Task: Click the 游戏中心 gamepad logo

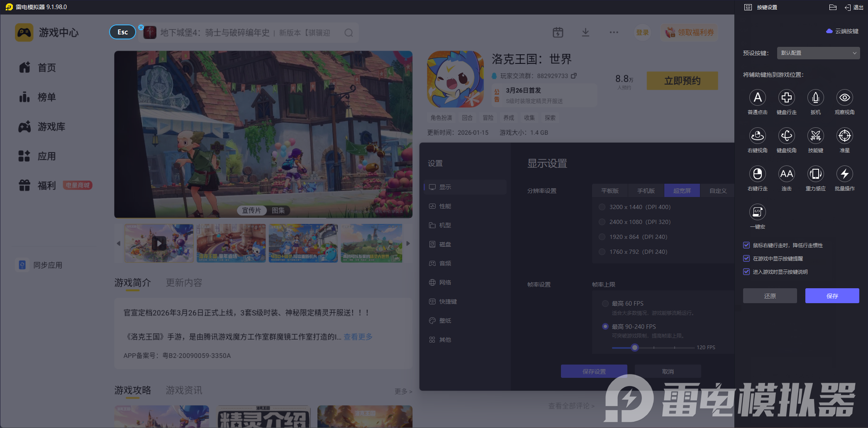Action: pyautogui.click(x=24, y=32)
